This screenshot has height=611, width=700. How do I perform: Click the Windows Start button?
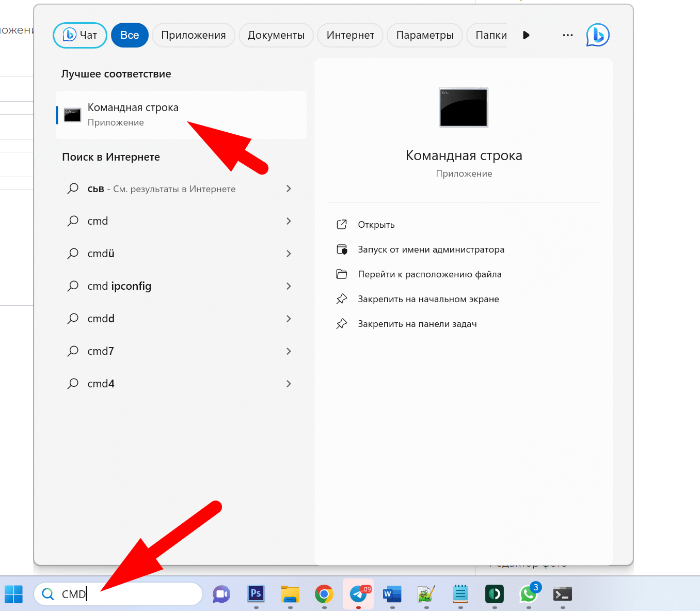tap(14, 594)
